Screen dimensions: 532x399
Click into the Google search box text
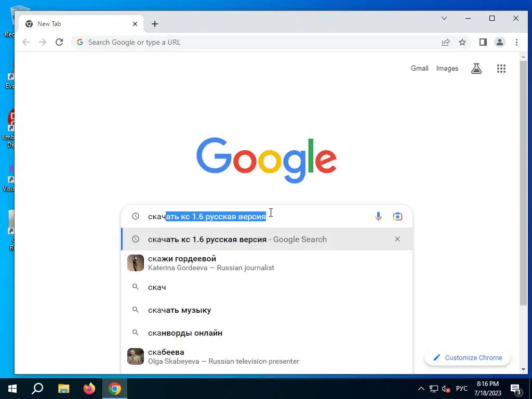click(207, 217)
